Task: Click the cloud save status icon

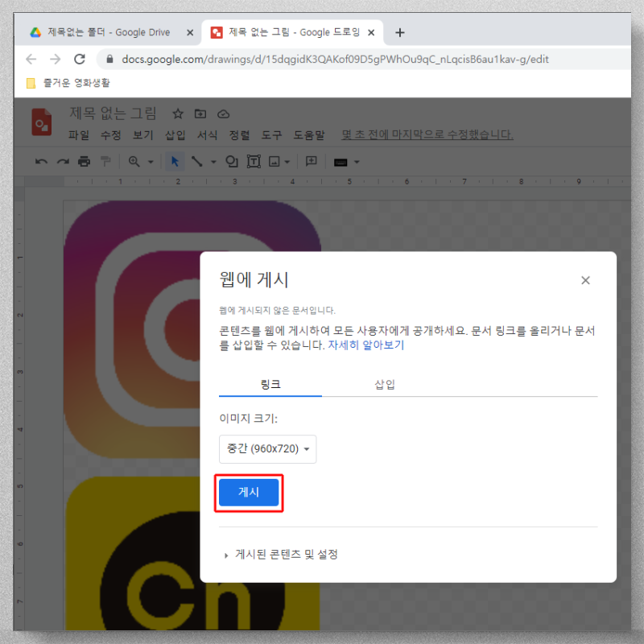Action: (224, 114)
